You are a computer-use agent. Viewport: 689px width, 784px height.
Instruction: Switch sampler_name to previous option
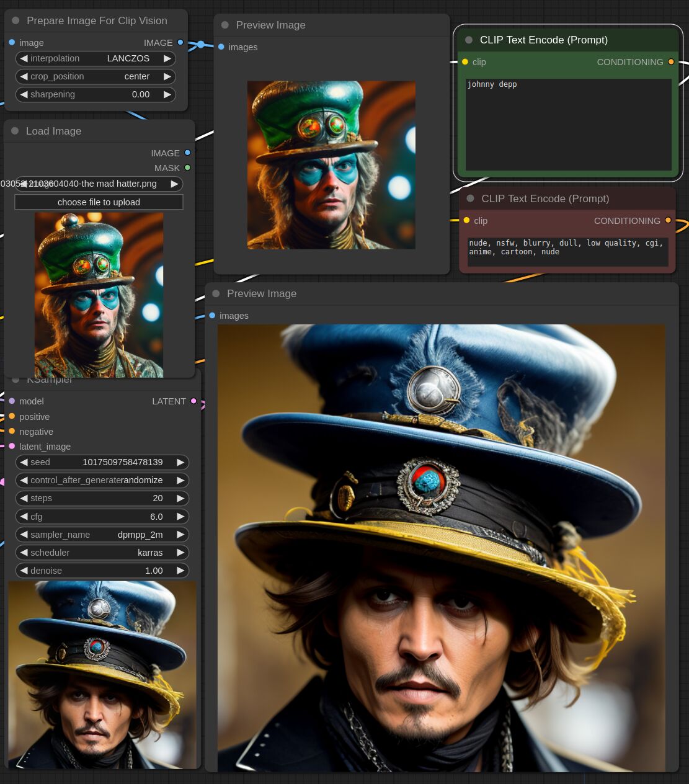click(24, 534)
